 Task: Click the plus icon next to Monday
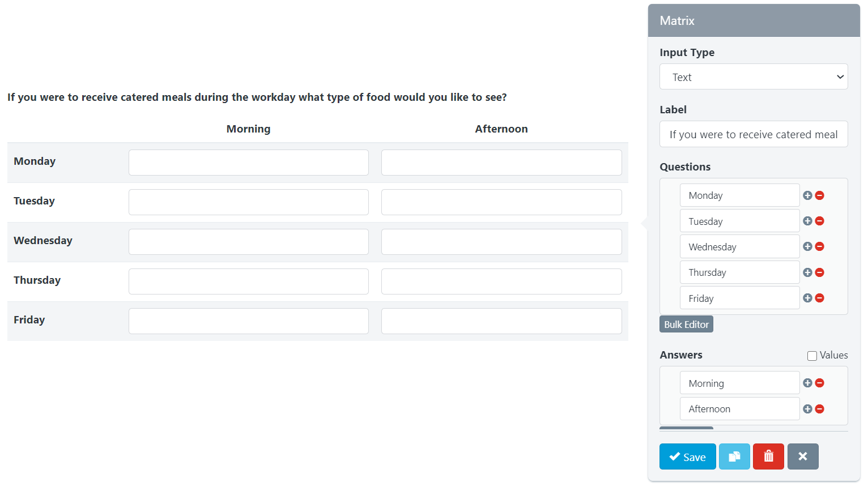click(807, 195)
